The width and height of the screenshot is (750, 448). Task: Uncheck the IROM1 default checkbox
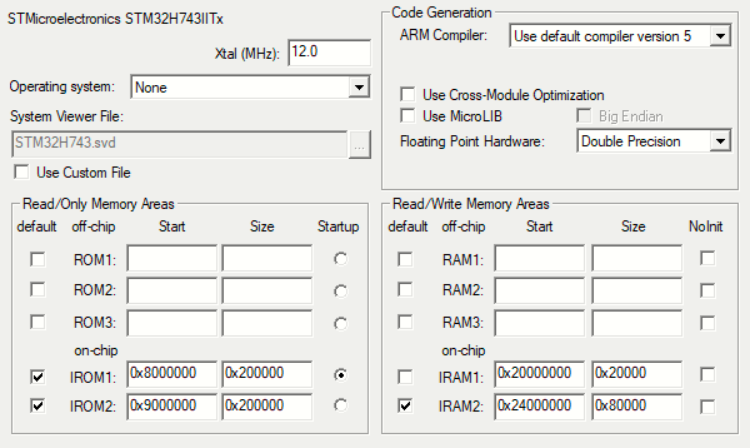tap(37, 377)
